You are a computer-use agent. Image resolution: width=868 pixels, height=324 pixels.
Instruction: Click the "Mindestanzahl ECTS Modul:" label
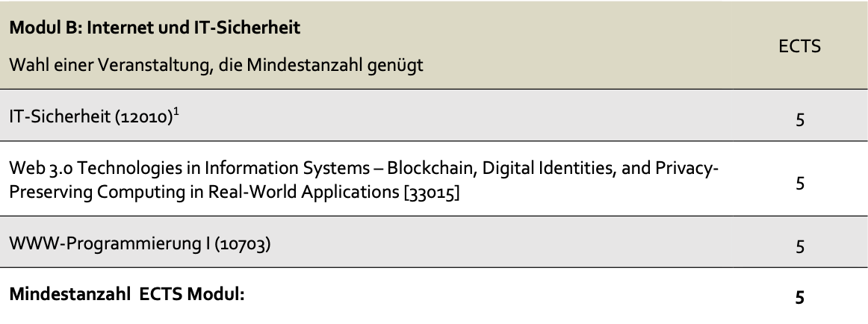127,296
